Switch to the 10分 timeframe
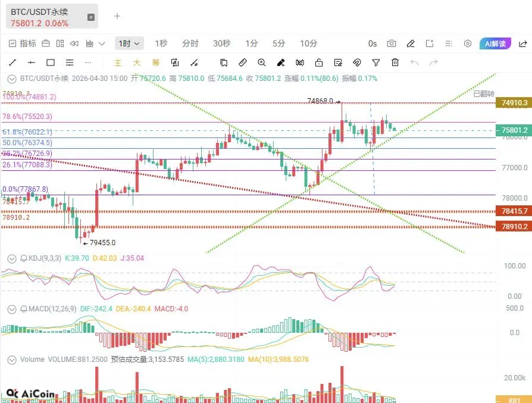The image size is (532, 403). [308, 43]
